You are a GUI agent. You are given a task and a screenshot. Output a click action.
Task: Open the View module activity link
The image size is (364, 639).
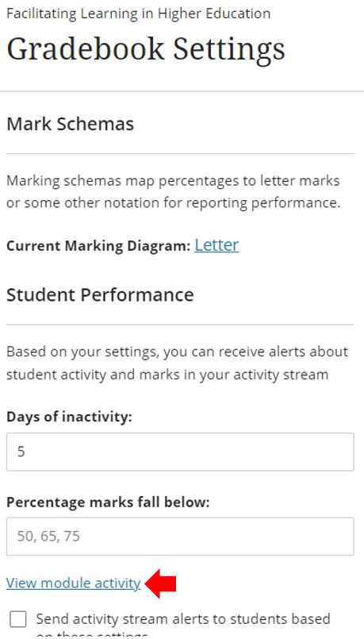[73, 583]
